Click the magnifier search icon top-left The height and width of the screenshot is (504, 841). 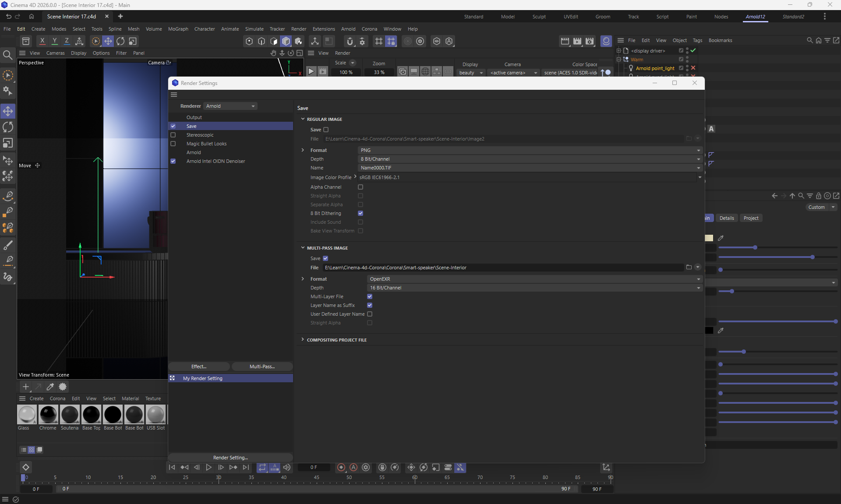(7, 55)
